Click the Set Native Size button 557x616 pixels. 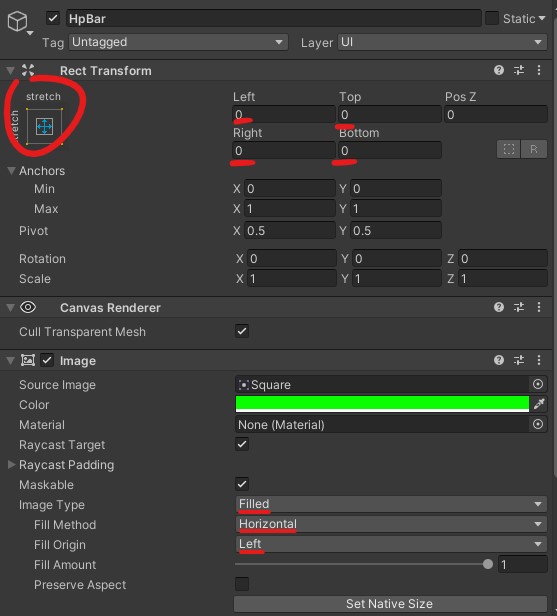[x=390, y=604]
